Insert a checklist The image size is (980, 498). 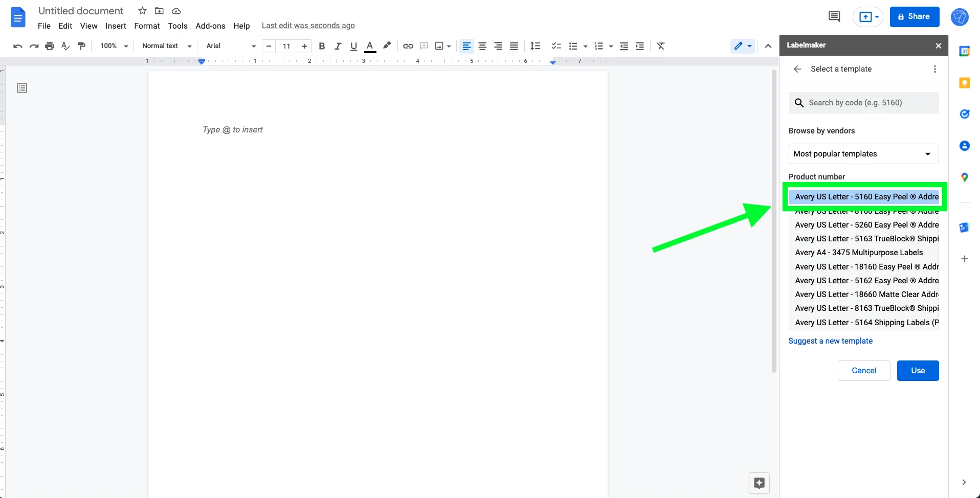coord(556,46)
